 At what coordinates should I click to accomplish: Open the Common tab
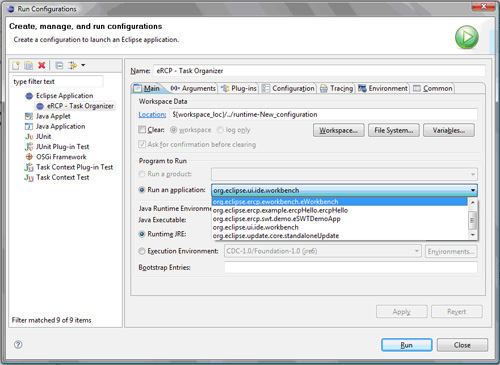point(433,88)
